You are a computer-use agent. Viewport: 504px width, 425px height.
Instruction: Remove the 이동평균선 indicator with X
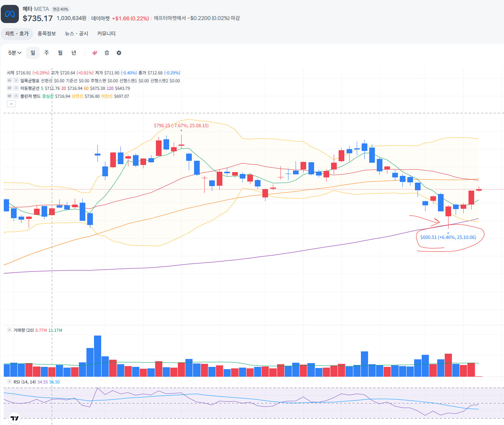pyautogui.click(x=16, y=88)
